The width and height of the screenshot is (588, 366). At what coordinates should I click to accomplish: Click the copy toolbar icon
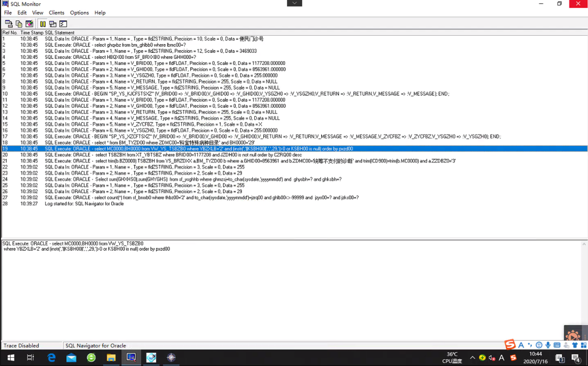[19, 24]
